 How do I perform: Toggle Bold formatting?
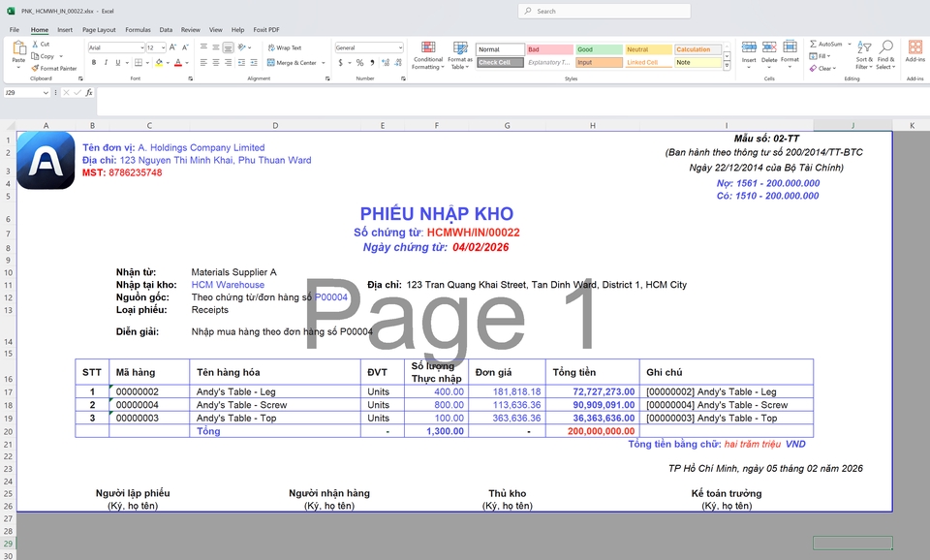click(x=94, y=63)
